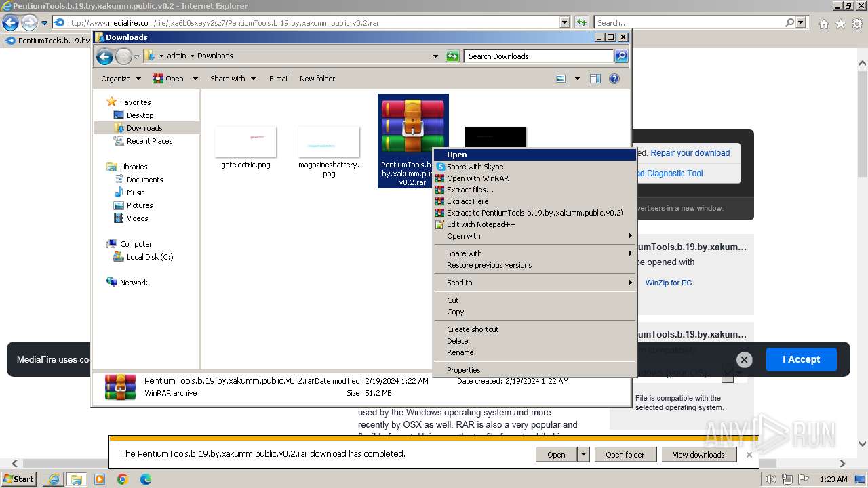
Task: Select Downloads in navigation pane
Action: [x=144, y=128]
